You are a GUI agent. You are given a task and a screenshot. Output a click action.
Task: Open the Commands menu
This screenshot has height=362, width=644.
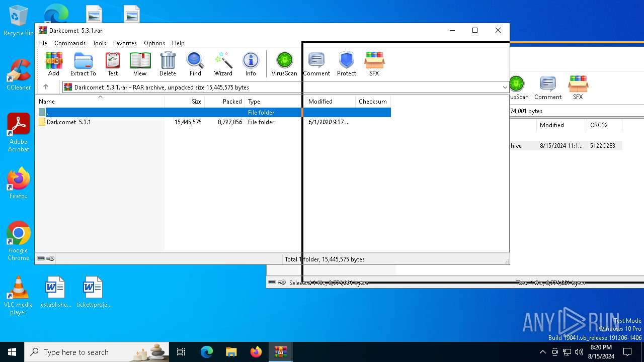click(70, 43)
